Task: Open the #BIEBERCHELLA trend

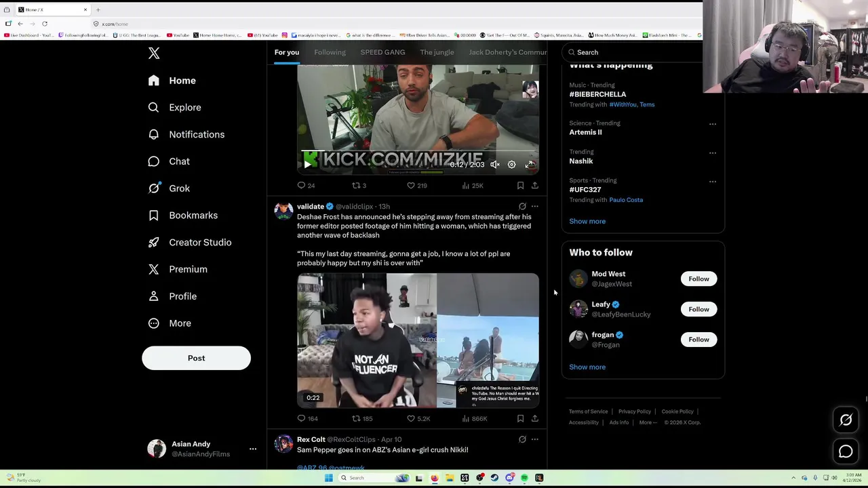Action: pyautogui.click(x=597, y=94)
